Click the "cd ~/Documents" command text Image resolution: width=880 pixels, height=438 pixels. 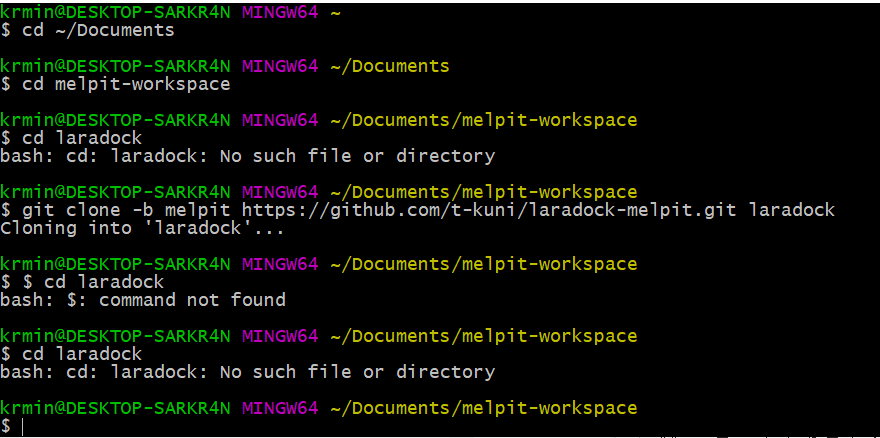tap(98, 30)
